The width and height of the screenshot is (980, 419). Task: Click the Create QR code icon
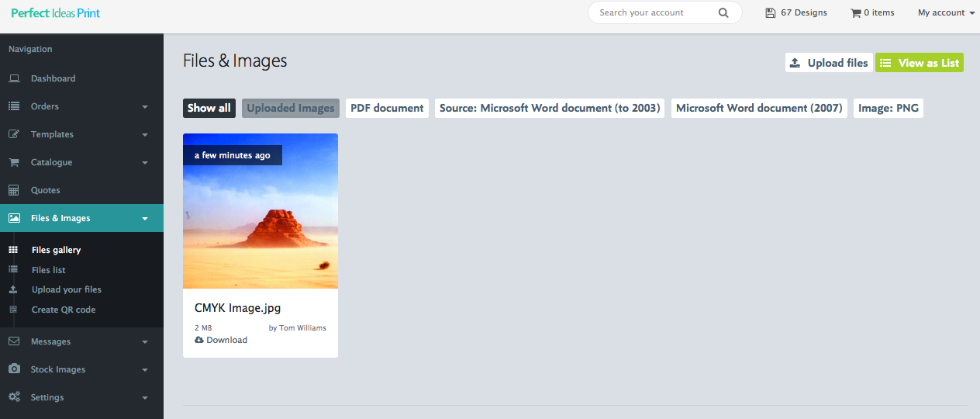click(13, 310)
